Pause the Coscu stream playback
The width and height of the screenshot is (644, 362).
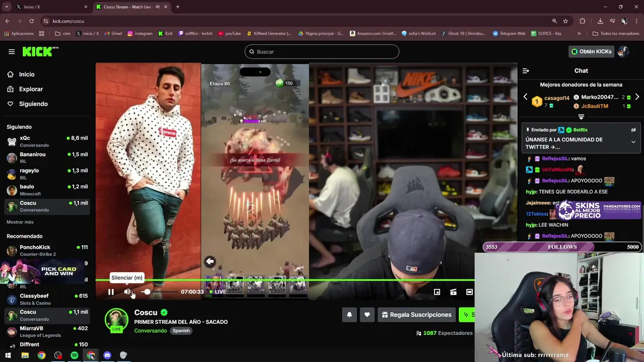pyautogui.click(x=111, y=292)
